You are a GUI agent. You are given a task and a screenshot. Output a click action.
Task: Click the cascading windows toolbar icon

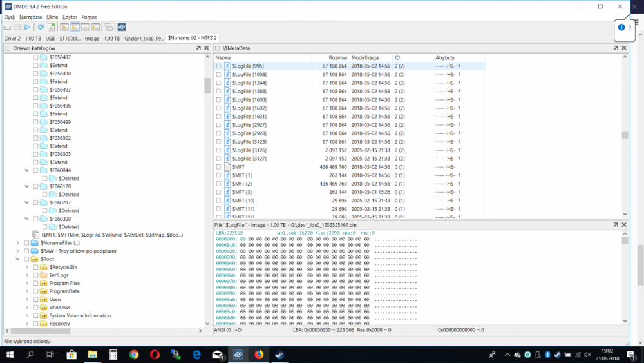(108, 27)
